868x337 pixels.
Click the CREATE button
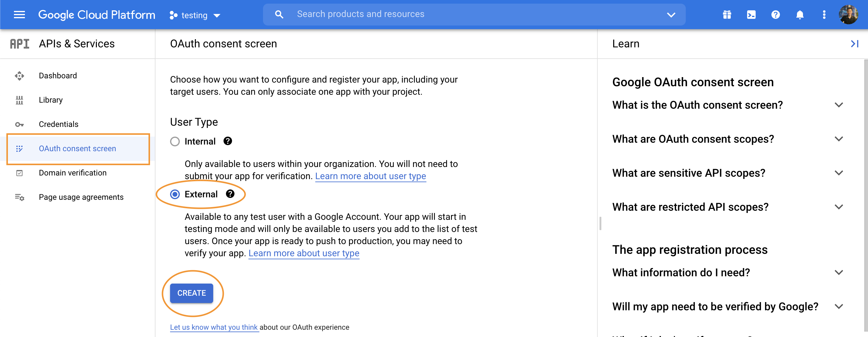(x=191, y=293)
